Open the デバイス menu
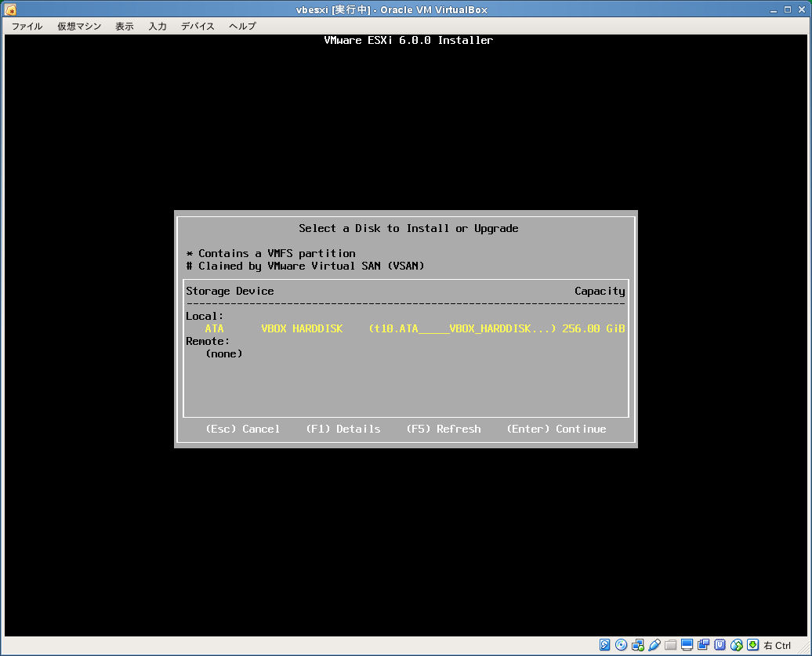 198,27
